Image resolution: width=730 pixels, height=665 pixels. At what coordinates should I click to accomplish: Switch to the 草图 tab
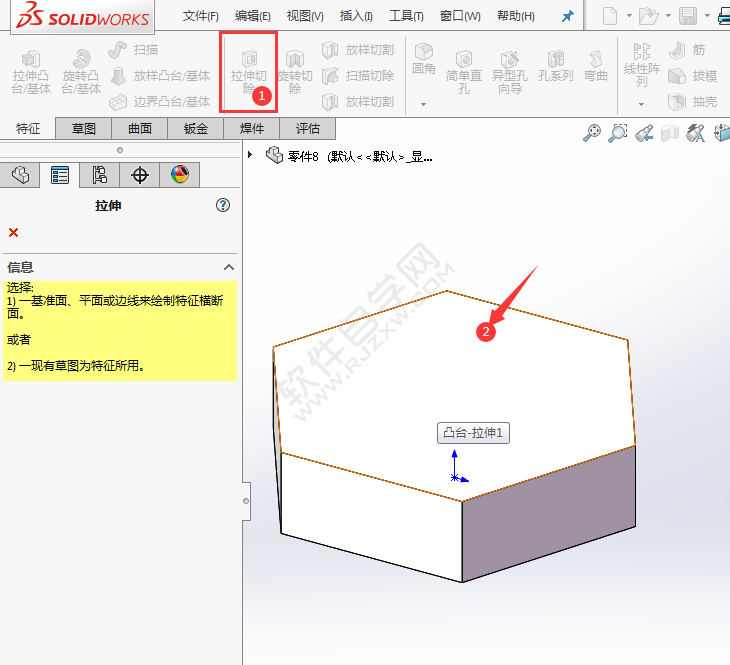click(84, 129)
